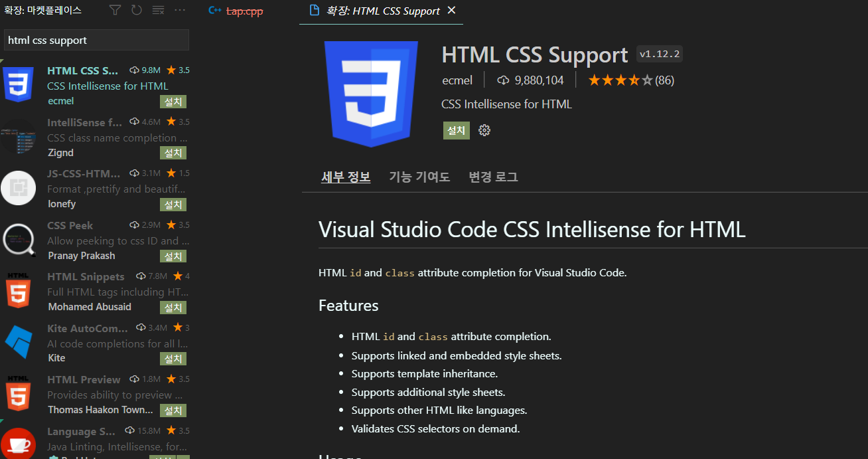The height and width of the screenshot is (459, 868).
Task: Close the HTML CSS Support tab
Action: click(451, 11)
